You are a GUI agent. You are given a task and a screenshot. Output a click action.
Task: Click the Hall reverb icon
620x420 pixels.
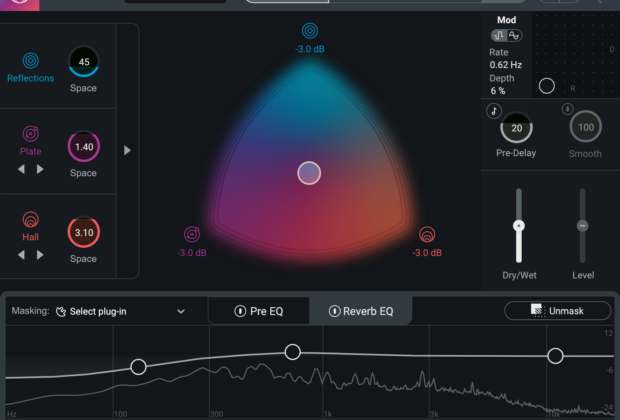[x=31, y=220]
